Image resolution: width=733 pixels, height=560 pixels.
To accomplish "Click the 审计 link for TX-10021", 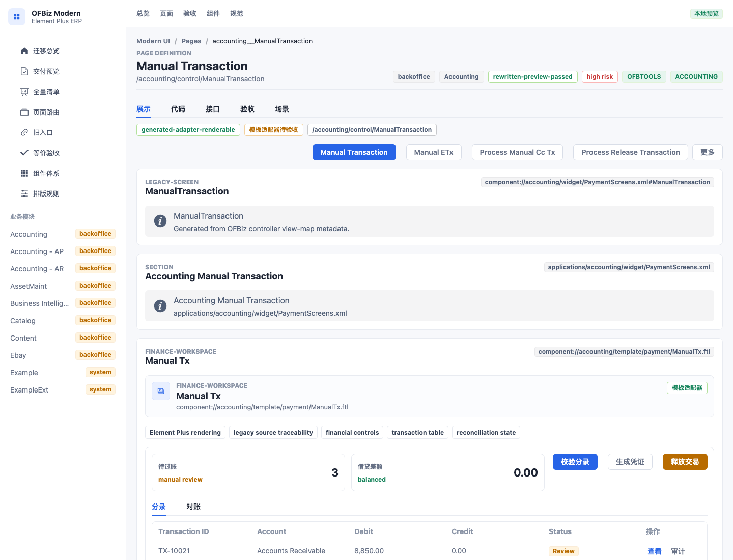I will pos(678,551).
